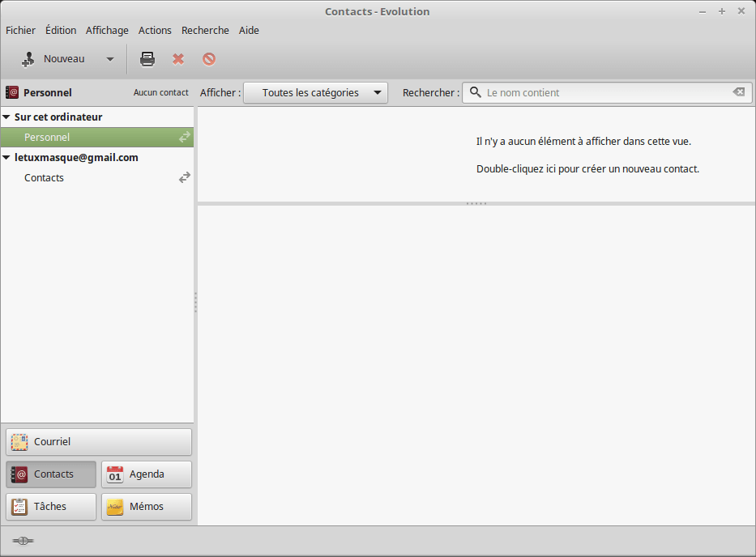Click sync arrows beside Gmail Contacts
This screenshot has width=756, height=557.
click(185, 177)
